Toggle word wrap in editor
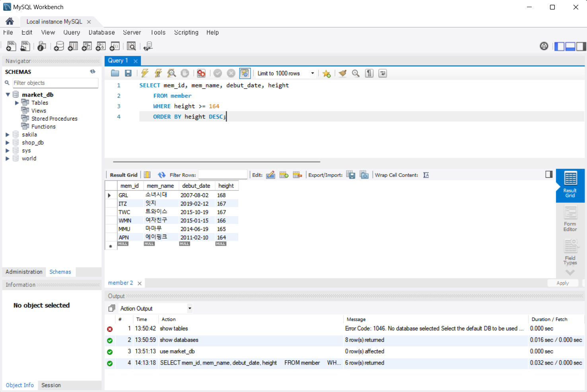This screenshot has height=392, width=587. 383,73
